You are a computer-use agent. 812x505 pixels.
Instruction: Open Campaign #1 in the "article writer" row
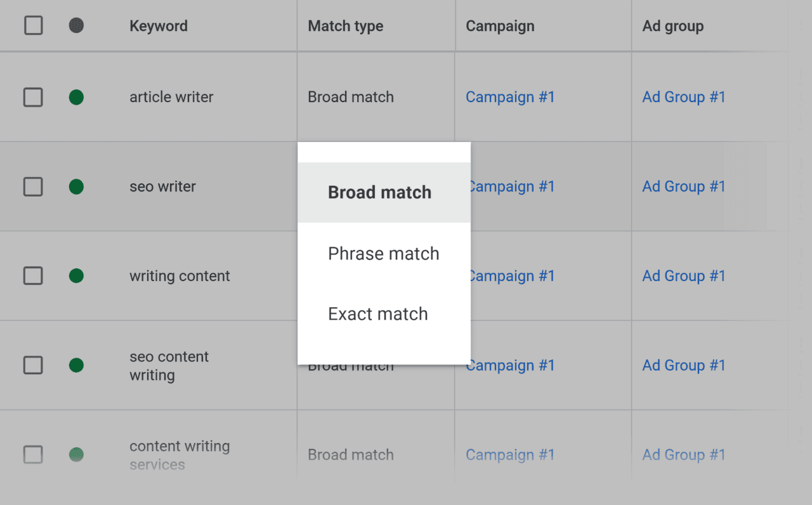(x=510, y=96)
